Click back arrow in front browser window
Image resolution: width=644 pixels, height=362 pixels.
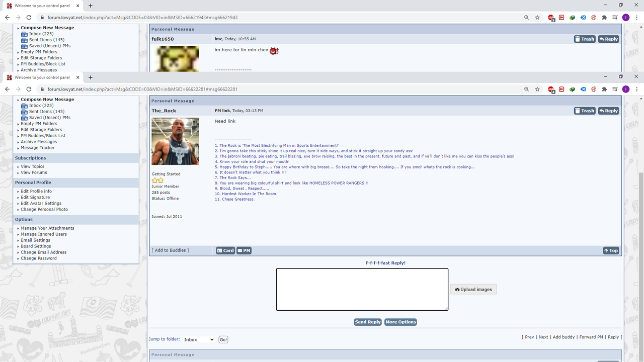coord(7,89)
